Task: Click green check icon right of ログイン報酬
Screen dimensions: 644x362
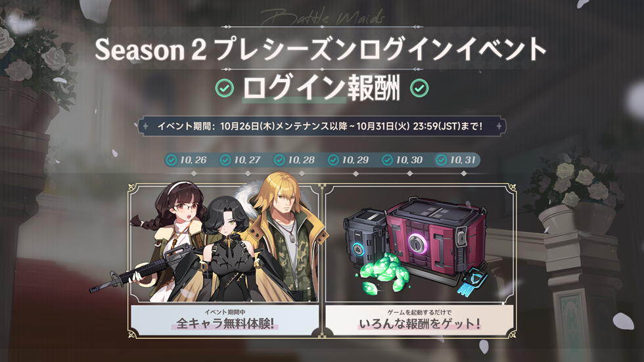Action: pyautogui.click(x=419, y=88)
